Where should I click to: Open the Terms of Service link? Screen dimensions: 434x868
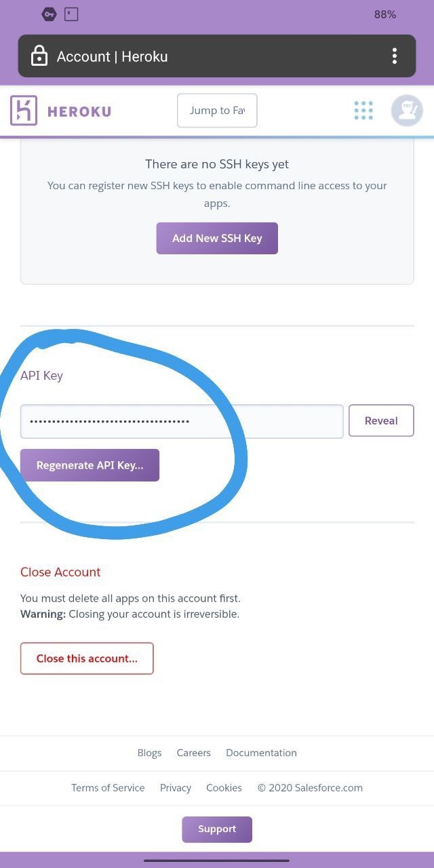[x=108, y=788]
